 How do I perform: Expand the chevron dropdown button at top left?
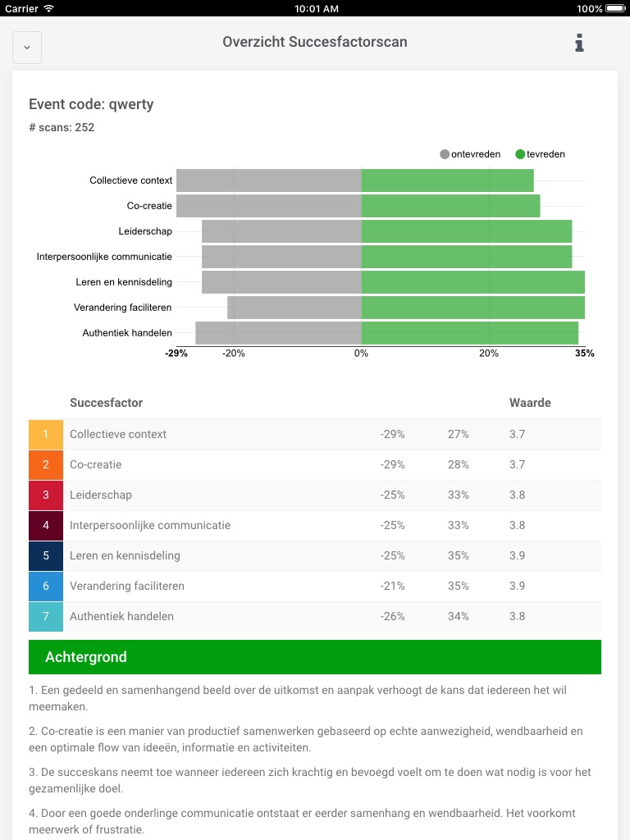(x=27, y=48)
